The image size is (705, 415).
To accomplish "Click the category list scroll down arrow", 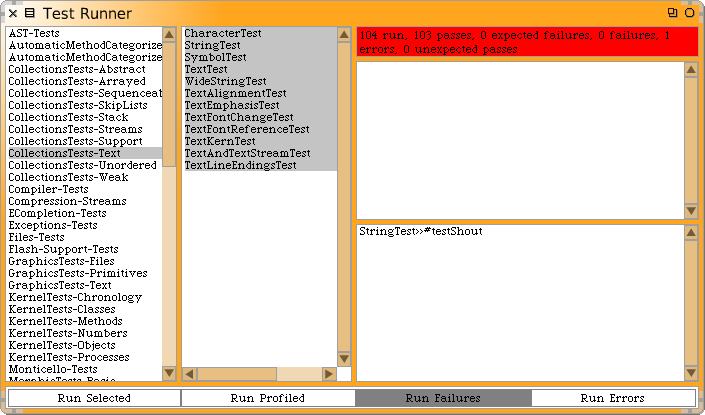I will coord(169,373).
